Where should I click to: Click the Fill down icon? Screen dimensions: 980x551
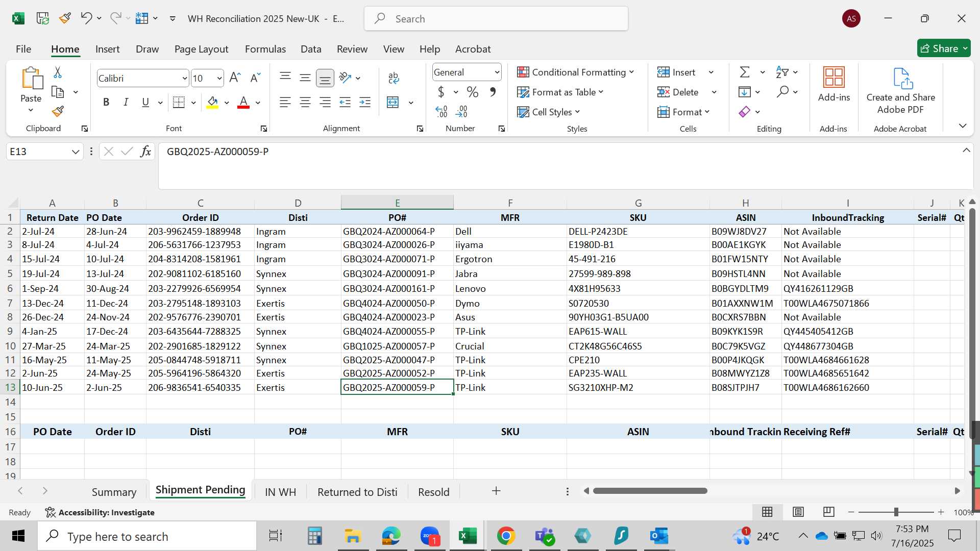[745, 92]
